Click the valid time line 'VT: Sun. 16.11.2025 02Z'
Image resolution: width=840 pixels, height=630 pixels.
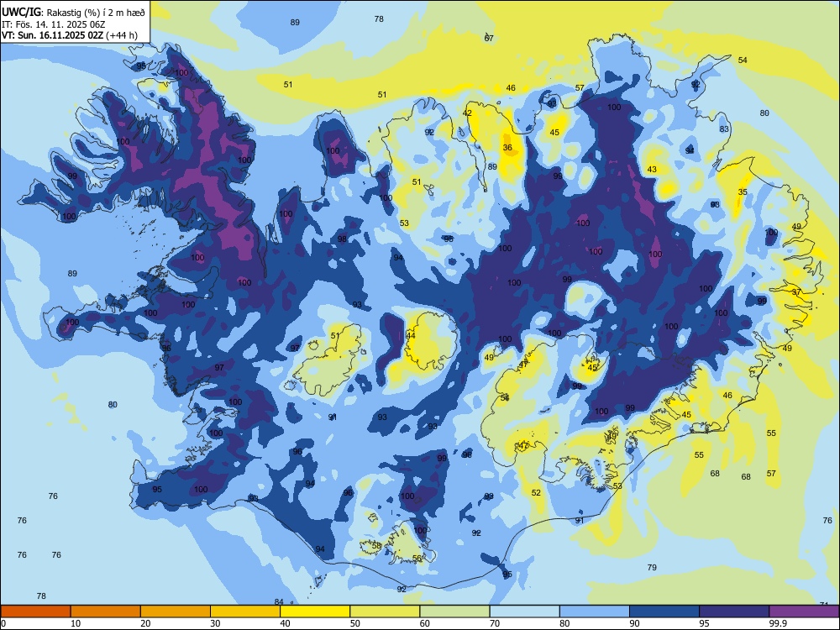click(x=52, y=35)
